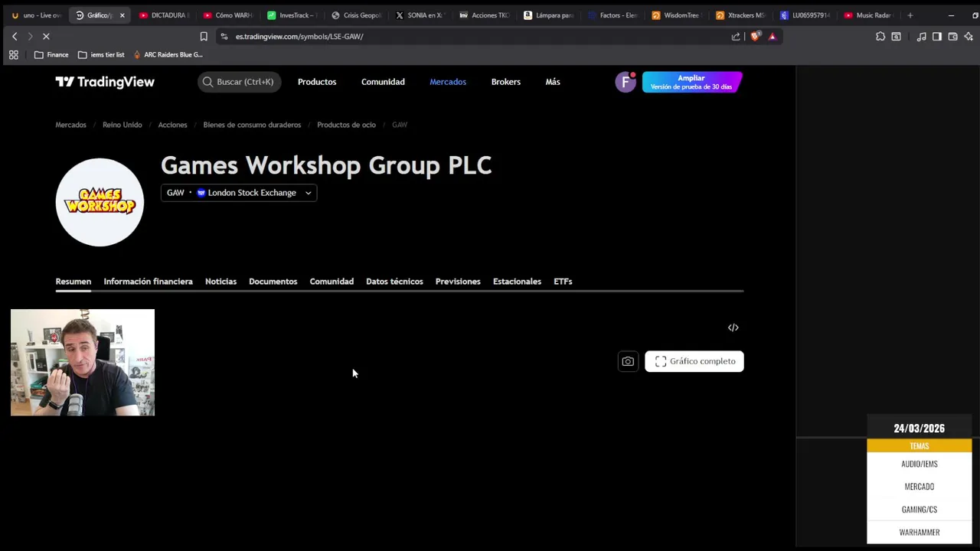
Task: Switch to the Music Radar browser tab
Action: [869, 15]
